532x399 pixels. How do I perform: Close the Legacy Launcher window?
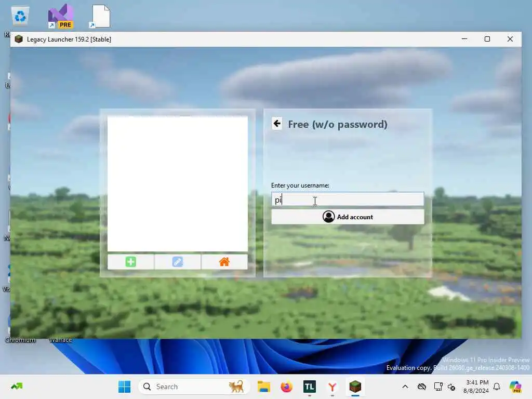[x=510, y=39]
